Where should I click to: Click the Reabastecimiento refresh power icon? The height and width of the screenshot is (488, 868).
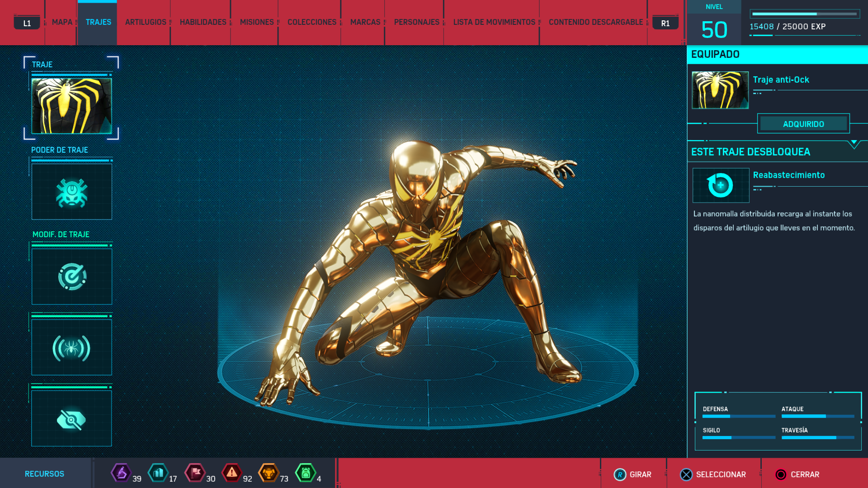click(x=721, y=185)
